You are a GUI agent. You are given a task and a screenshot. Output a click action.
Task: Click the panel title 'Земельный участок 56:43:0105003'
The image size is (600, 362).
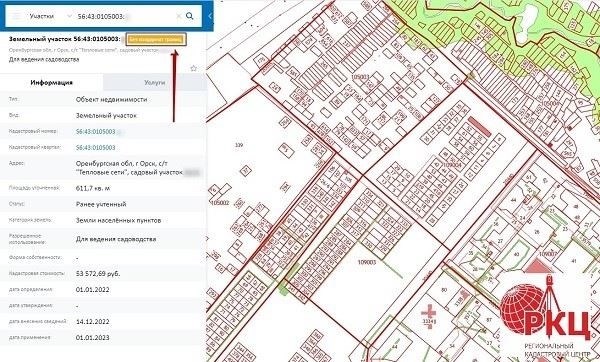point(64,39)
